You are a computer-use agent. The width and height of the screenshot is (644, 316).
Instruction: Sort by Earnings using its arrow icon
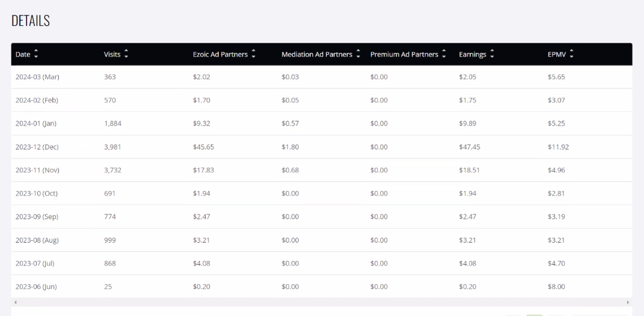tap(492, 54)
